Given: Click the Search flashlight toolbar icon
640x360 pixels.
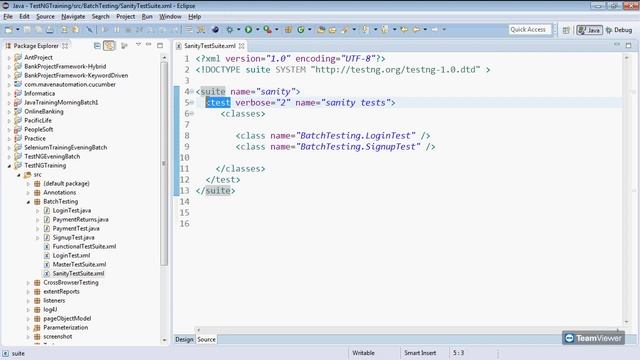Looking at the screenshot, I should 346,30.
